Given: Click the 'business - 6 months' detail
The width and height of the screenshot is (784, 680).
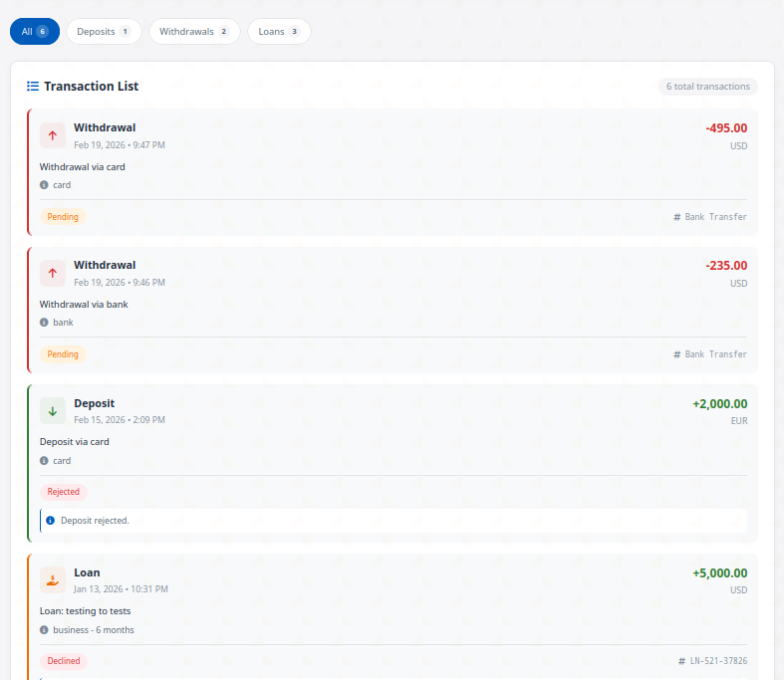Looking at the screenshot, I should click(x=94, y=630).
